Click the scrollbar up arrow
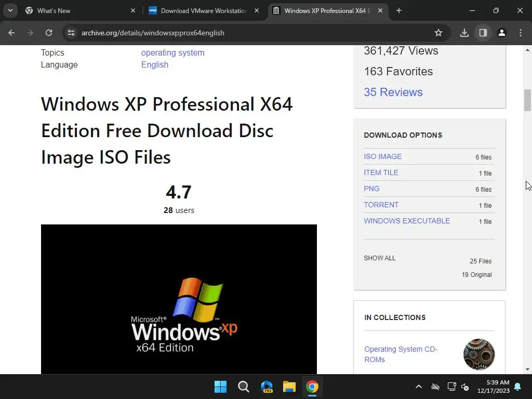532x399 pixels. pos(527,50)
